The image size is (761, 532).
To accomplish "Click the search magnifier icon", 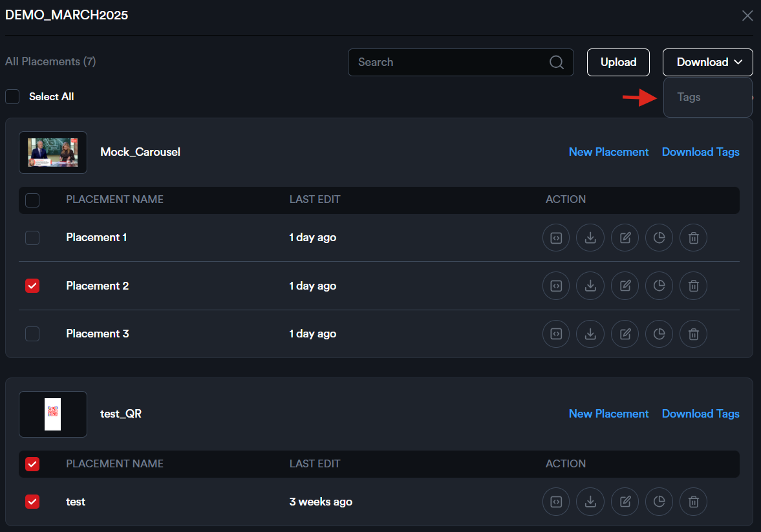I will (x=556, y=63).
